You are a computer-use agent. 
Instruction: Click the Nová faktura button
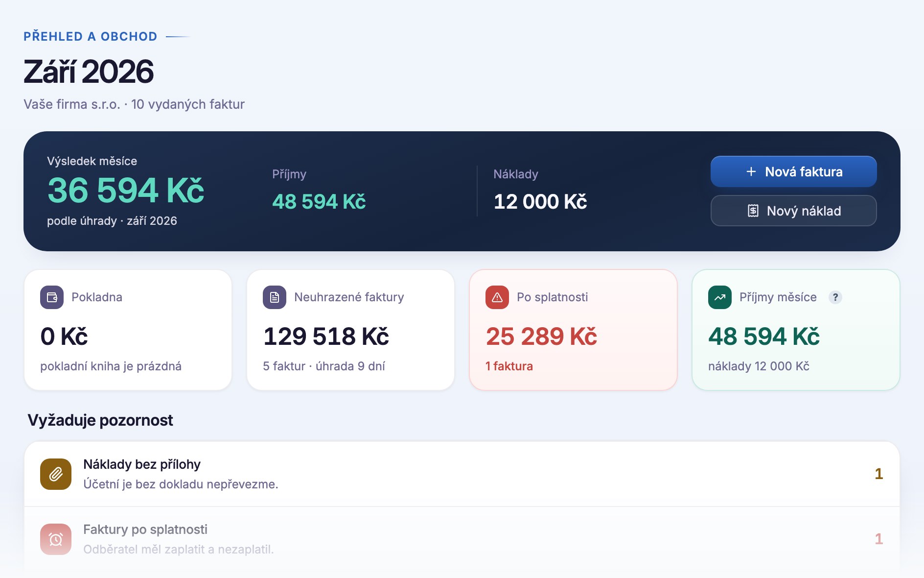click(x=793, y=171)
